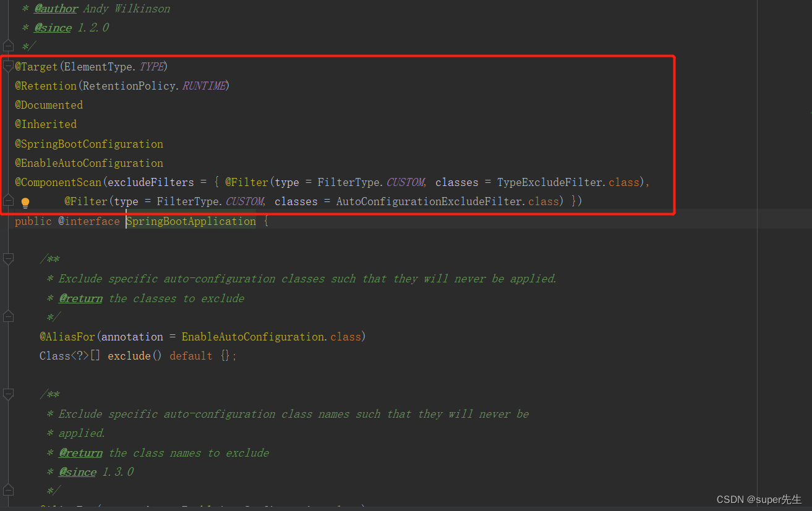Click the excludeFilters attribute name
812x511 pixels.
[x=150, y=182]
